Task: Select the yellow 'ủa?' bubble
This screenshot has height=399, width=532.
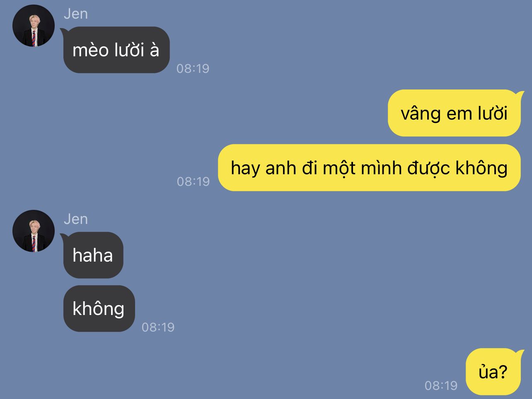Action: click(x=493, y=372)
